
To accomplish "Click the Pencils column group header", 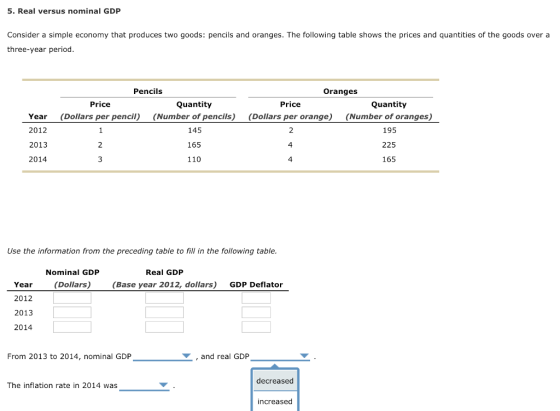I will tap(148, 91).
